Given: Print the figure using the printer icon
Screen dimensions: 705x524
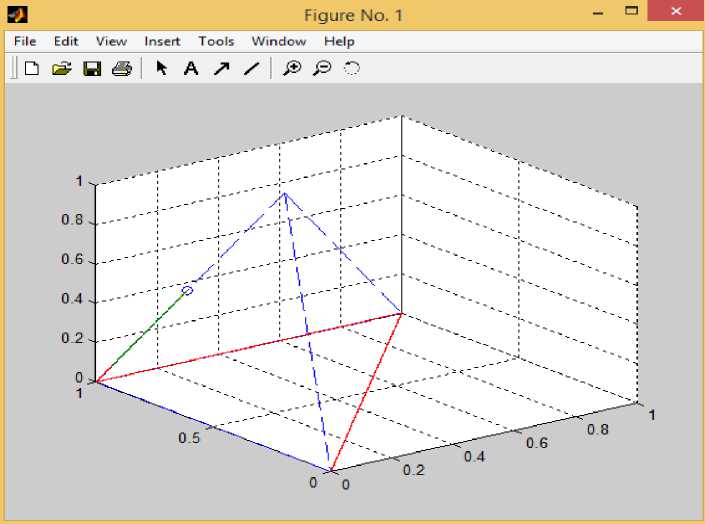Looking at the screenshot, I should point(121,69).
